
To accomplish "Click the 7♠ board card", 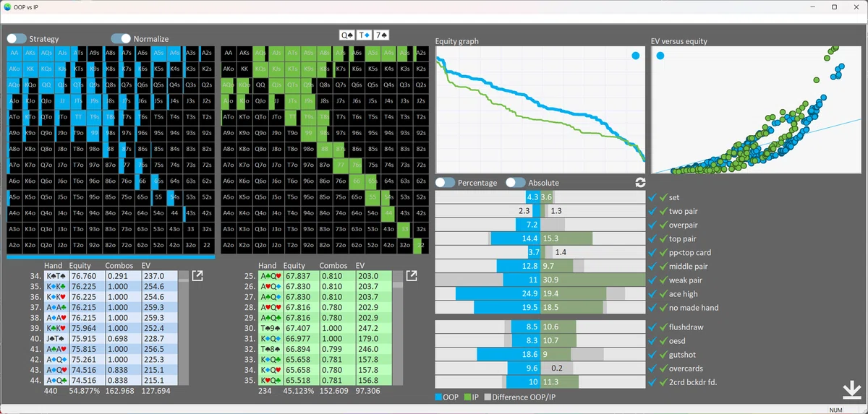I will click(382, 35).
